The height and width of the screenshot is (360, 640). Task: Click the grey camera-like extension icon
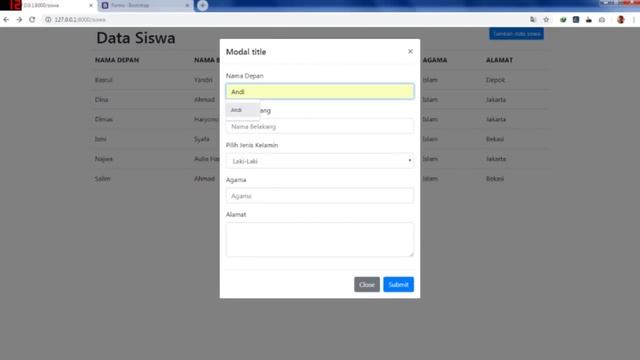point(602,20)
